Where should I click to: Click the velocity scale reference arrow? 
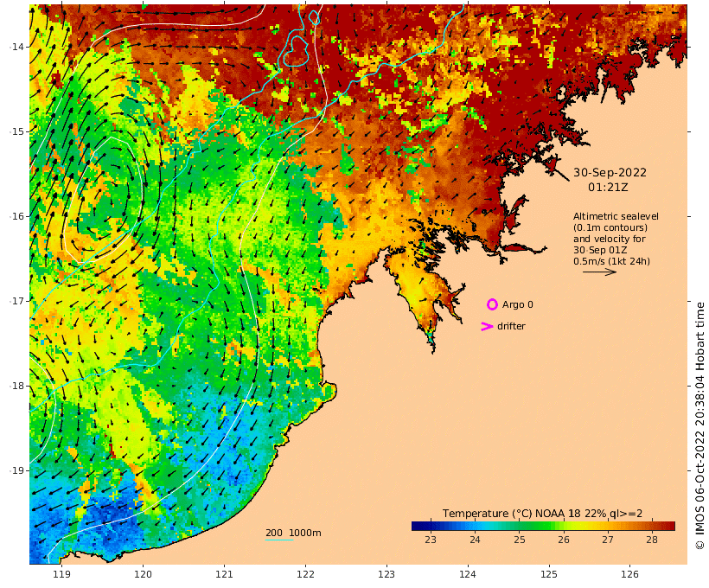point(599,272)
